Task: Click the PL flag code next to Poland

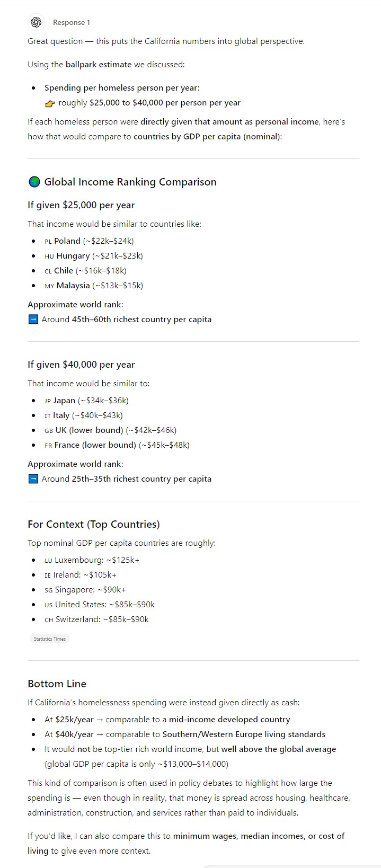Action: click(48, 241)
